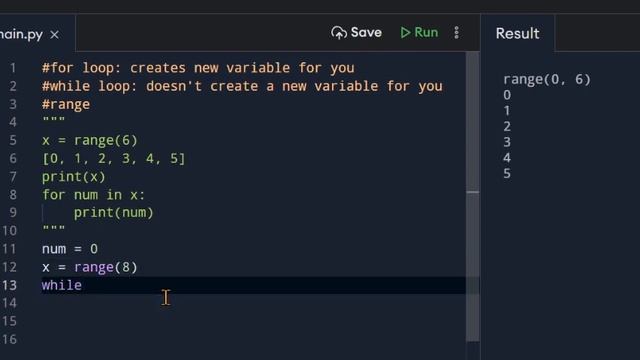Viewport: 640px width, 360px height.
Task: Close the main.py tab
Action: click(x=55, y=35)
